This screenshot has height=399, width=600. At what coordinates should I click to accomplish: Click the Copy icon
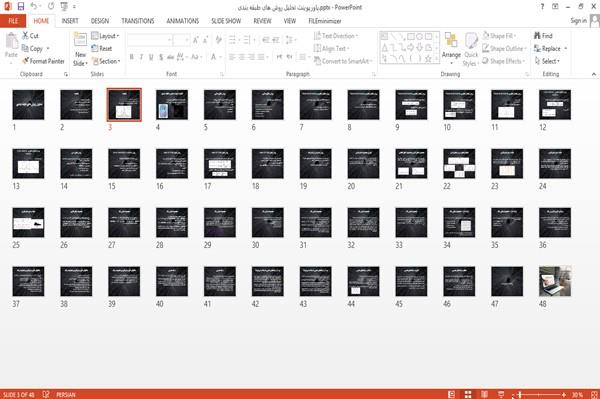(25, 48)
